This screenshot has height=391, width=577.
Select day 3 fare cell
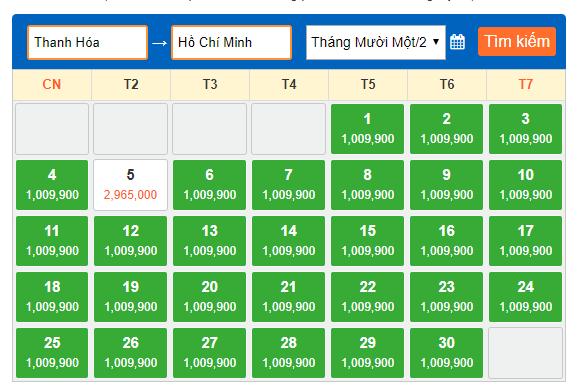click(x=525, y=129)
